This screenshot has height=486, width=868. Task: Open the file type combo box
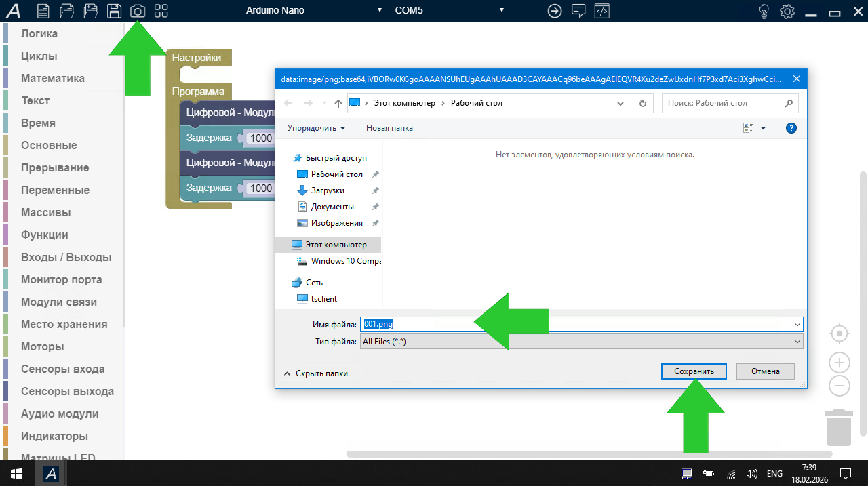click(581, 342)
